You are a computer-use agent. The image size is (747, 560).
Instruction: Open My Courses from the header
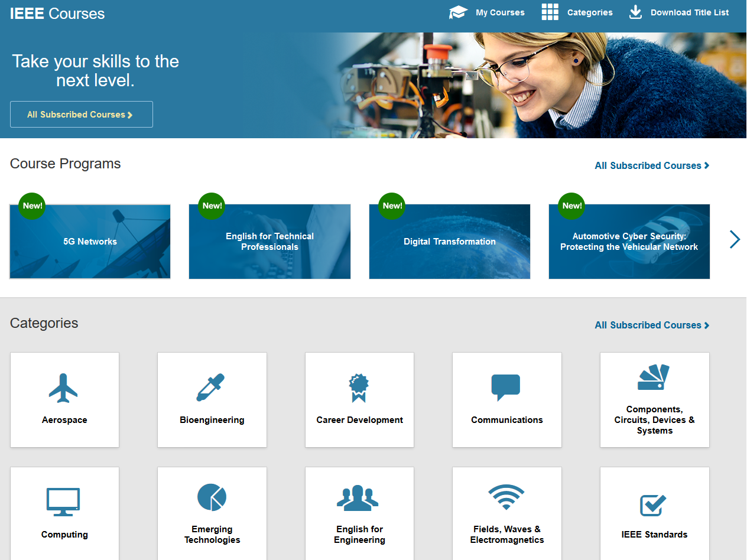[500, 12]
